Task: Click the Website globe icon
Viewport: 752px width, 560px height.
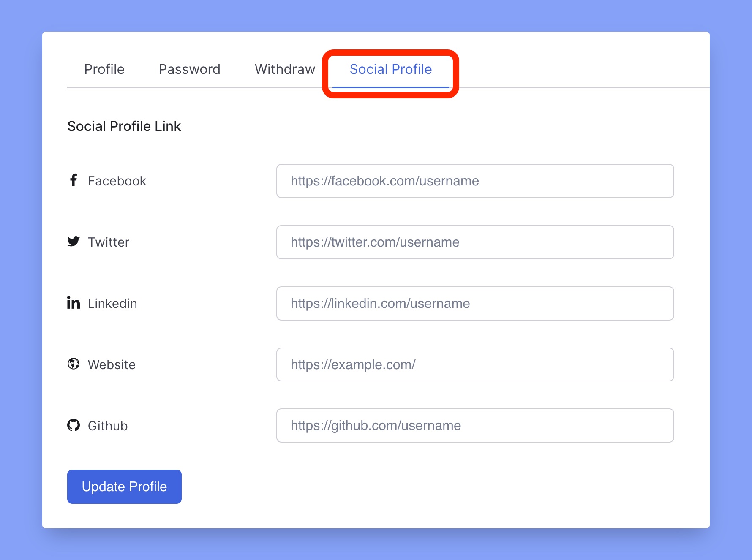Action: (x=74, y=364)
